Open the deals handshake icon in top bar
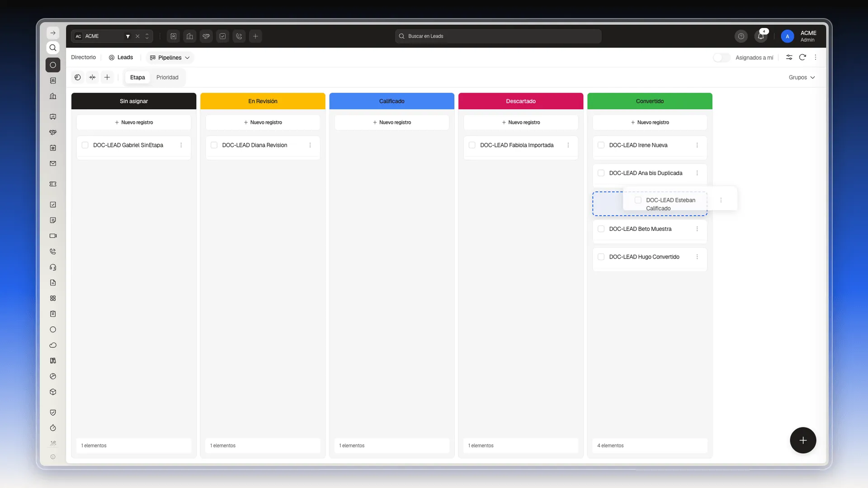The width and height of the screenshot is (868, 488). 206,36
